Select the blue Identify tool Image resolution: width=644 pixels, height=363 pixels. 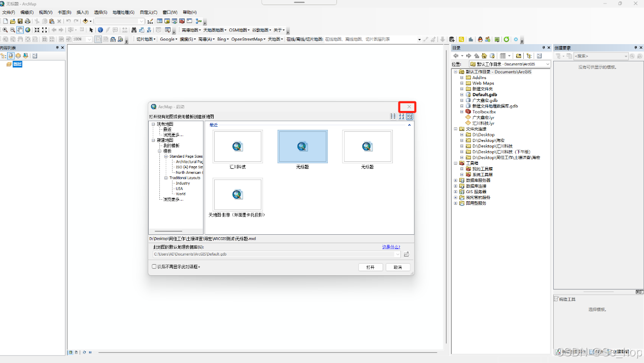tap(100, 30)
